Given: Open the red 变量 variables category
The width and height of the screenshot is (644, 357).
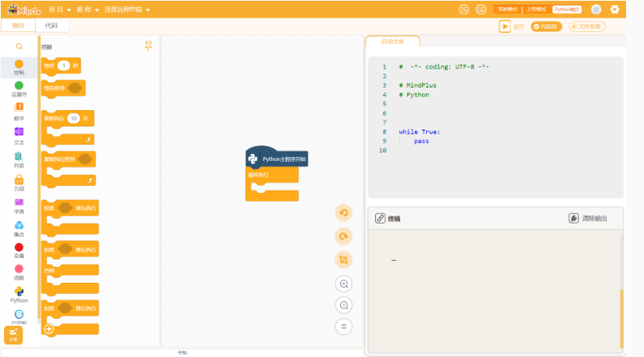Looking at the screenshot, I should click(x=19, y=250).
